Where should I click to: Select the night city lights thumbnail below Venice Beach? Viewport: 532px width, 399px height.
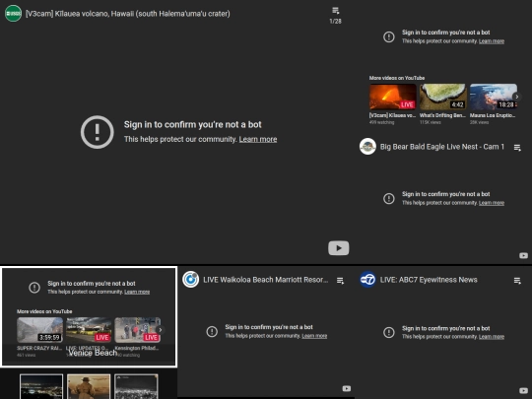[41, 386]
